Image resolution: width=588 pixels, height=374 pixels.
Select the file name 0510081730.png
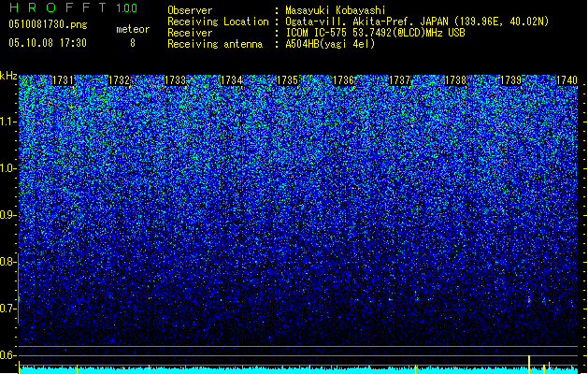pos(48,24)
